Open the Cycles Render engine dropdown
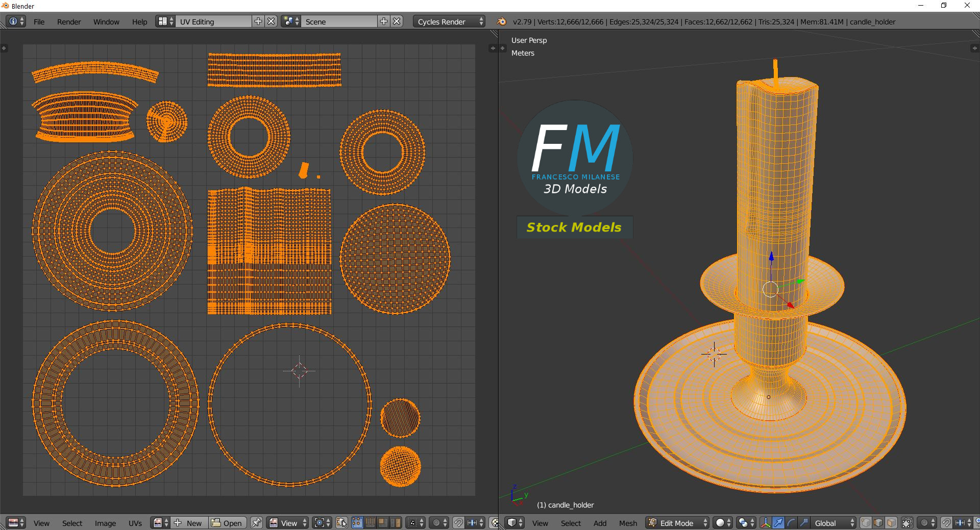This screenshot has height=530, width=980. pos(449,21)
